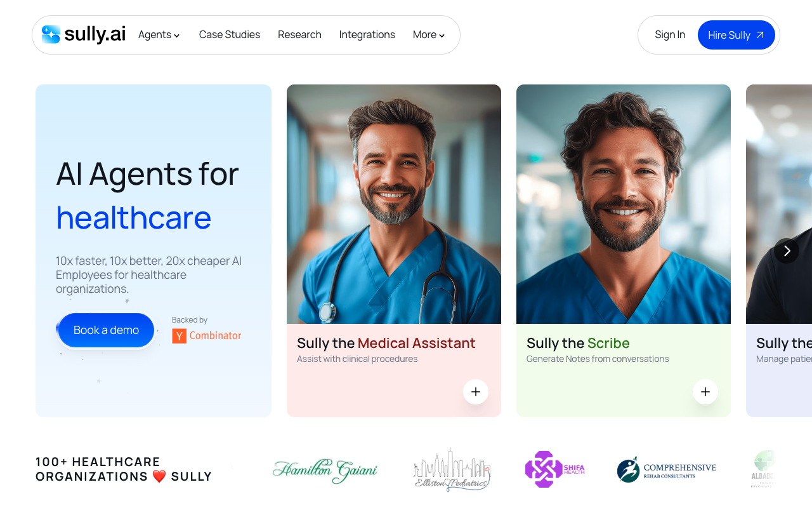Select the Medical Assistant portrait image
This screenshot has width=812, height=508.
pyautogui.click(x=394, y=204)
